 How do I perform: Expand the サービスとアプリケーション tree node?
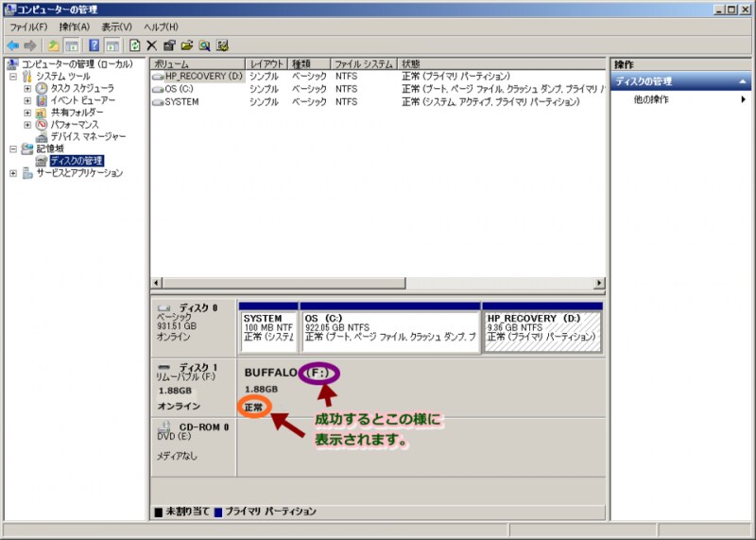(x=13, y=173)
